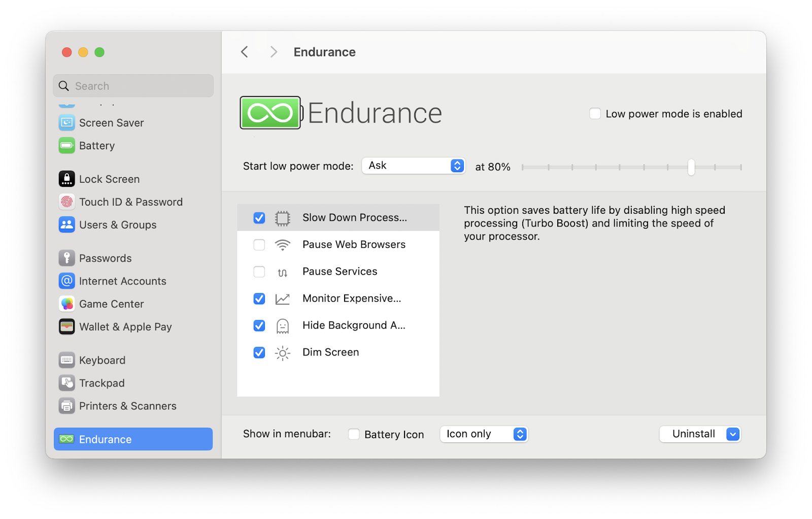This screenshot has width=812, height=519.
Task: Click the Trackpad icon in sidebar
Action: coord(66,383)
